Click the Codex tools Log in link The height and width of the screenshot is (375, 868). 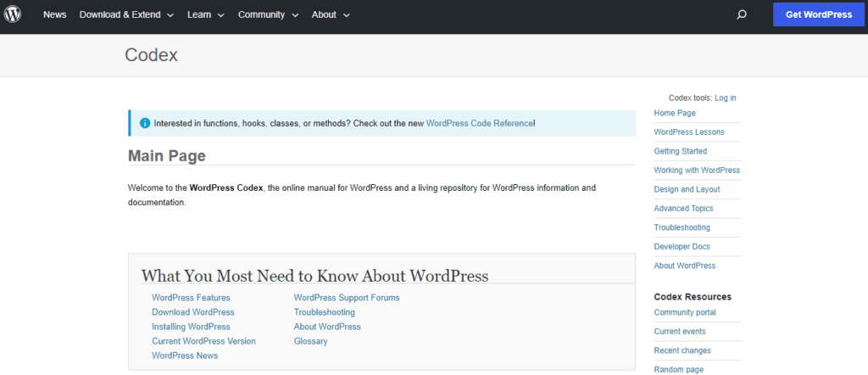(725, 98)
